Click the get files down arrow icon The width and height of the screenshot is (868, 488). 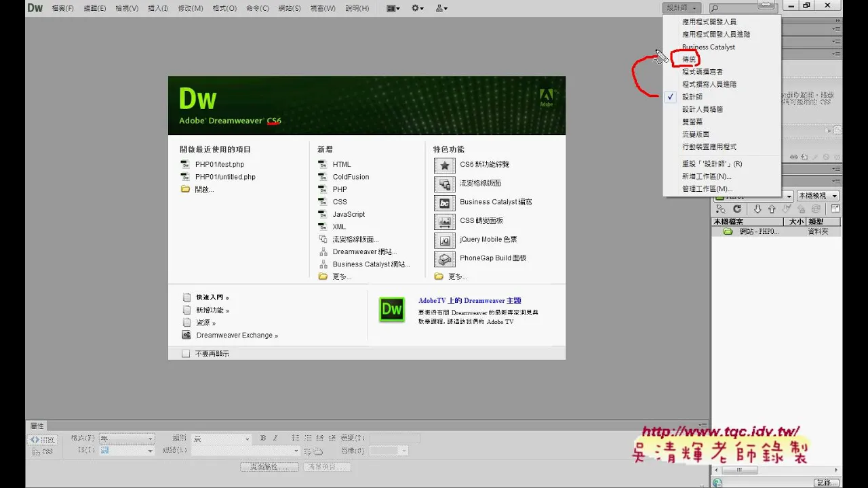(757, 209)
